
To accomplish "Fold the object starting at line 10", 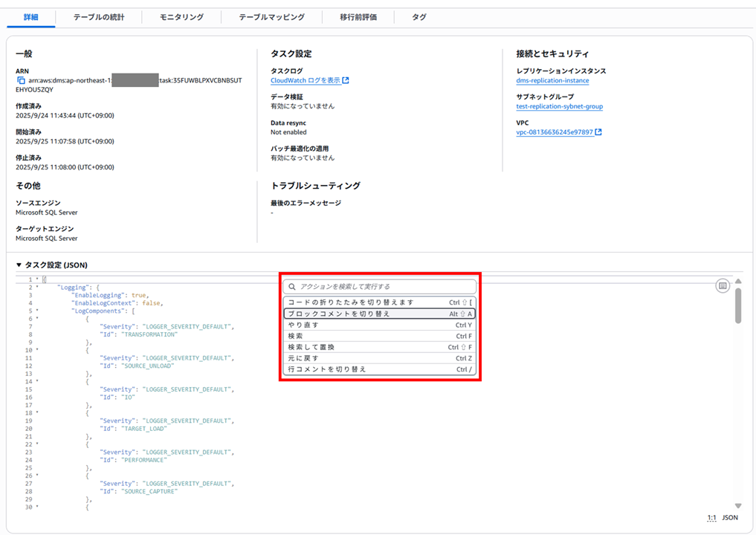I will [37, 350].
